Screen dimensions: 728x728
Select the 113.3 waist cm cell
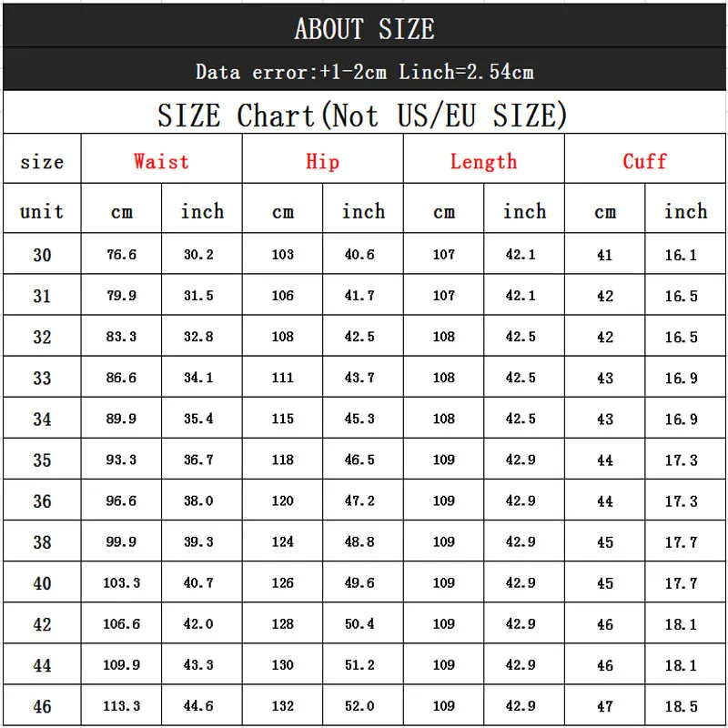(x=121, y=705)
